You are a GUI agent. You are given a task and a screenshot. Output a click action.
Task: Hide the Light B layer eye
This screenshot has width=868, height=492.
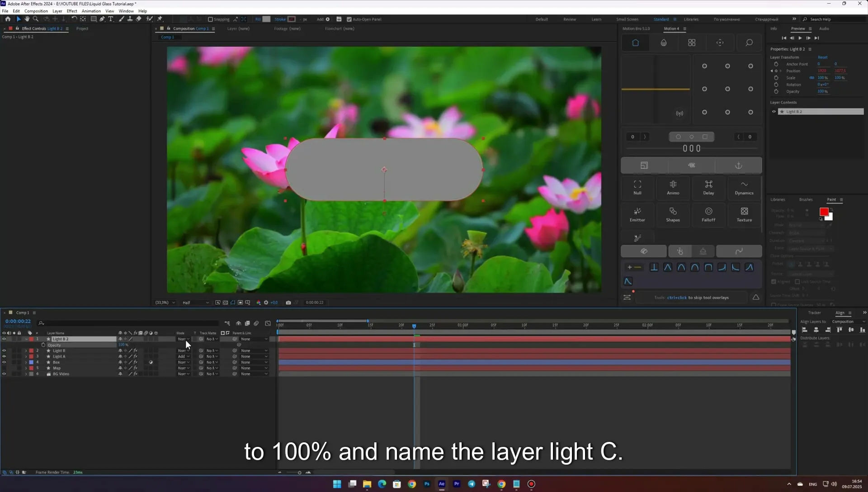(x=4, y=350)
